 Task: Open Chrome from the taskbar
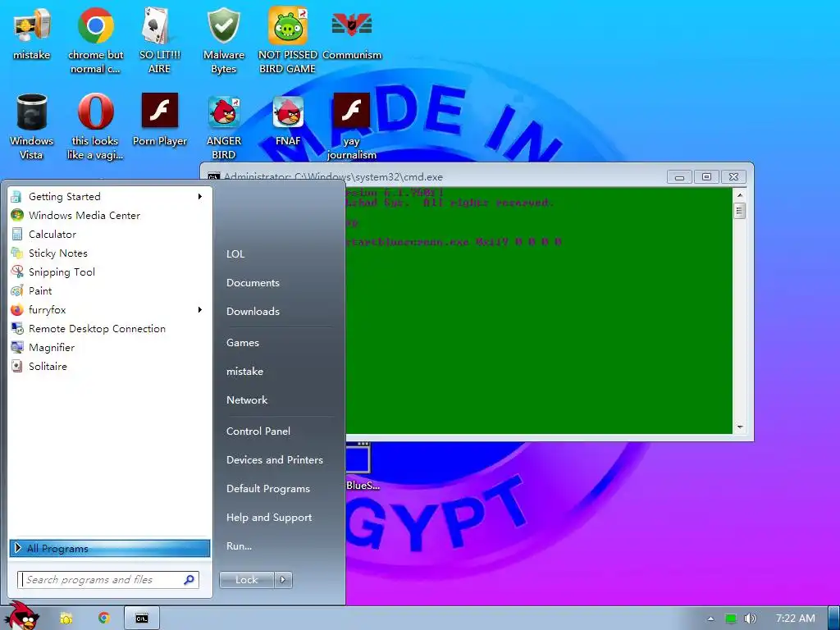tap(104, 619)
